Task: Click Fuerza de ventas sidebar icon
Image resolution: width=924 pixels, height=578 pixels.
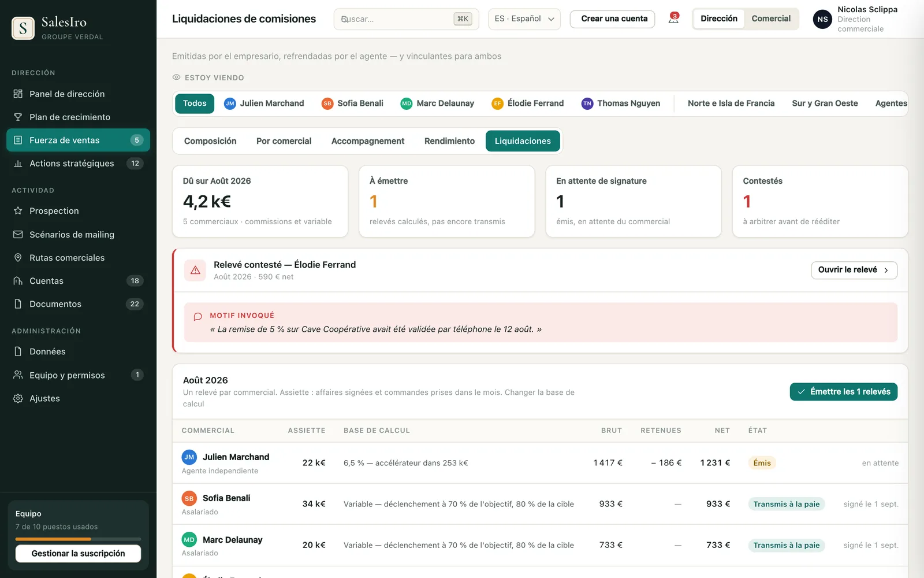Action: tap(18, 140)
